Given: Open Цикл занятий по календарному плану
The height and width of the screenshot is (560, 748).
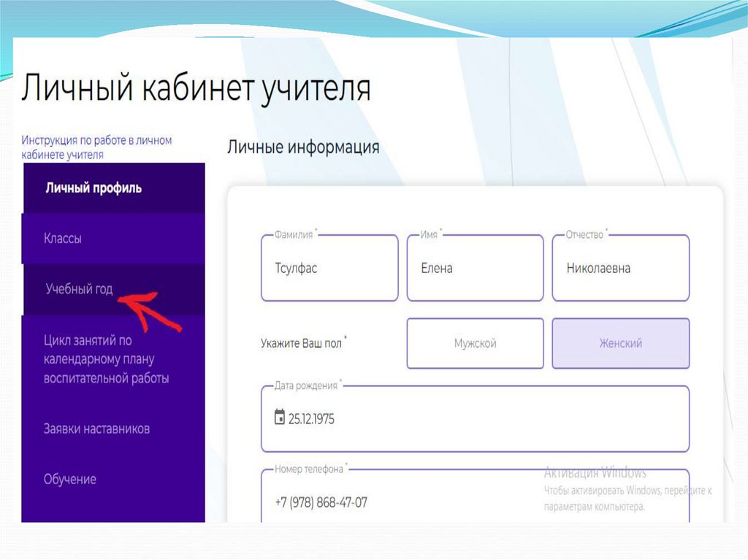Looking at the screenshot, I should (113, 359).
